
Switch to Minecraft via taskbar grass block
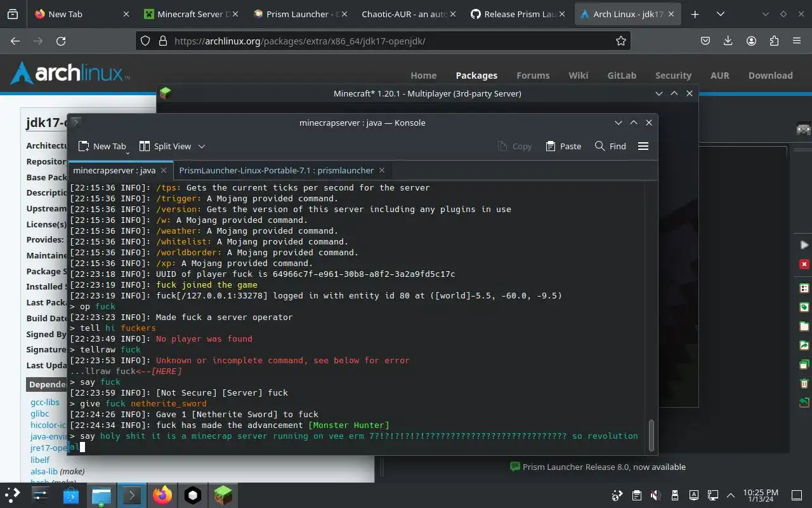tap(223, 495)
